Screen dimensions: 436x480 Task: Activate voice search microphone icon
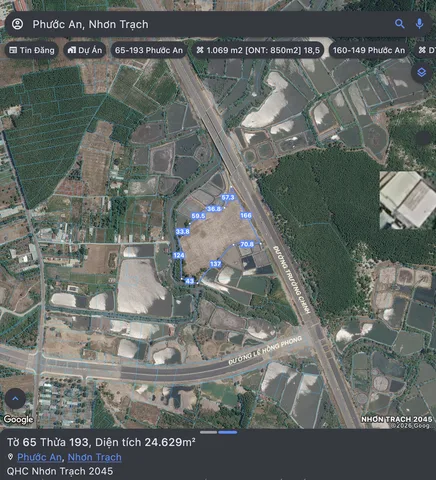(x=419, y=24)
